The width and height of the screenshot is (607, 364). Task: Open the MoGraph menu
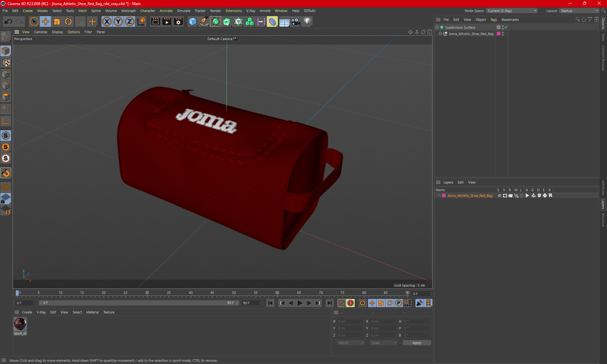(128, 11)
